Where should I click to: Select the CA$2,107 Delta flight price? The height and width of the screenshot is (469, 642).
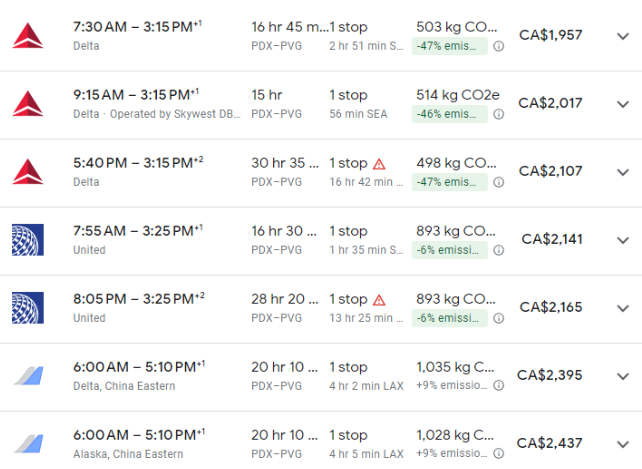pos(551,171)
